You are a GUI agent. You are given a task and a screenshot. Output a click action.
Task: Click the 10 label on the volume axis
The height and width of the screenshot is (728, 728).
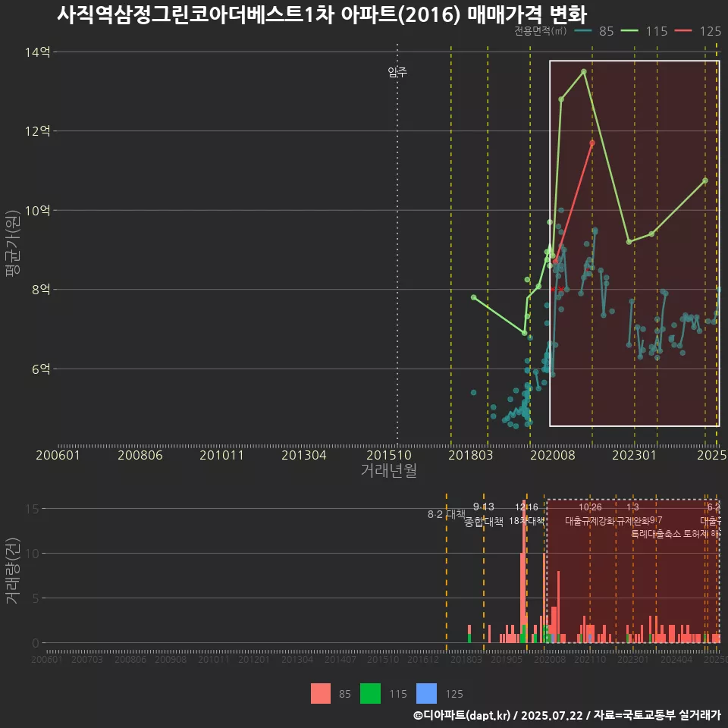(32, 554)
